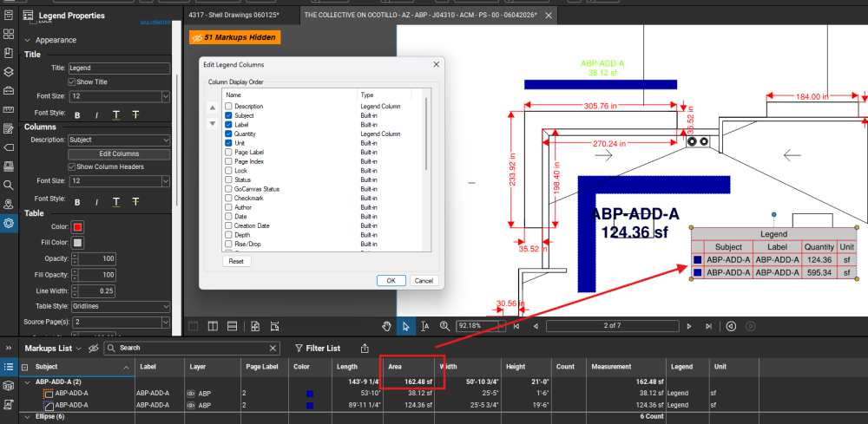This screenshot has width=868, height=424.
Task: Click Reset in Edit Legend Columns dialog
Action: point(236,261)
